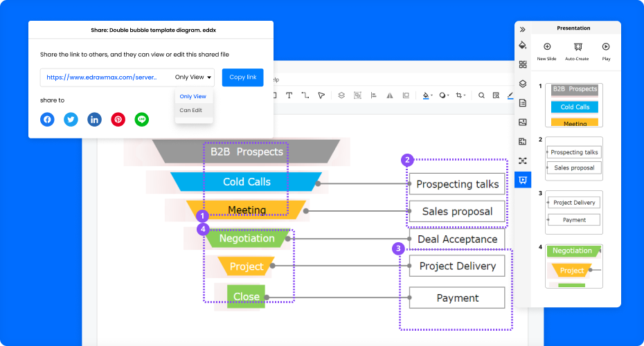Play the presentation
Viewport: 644px width, 346px height.
coord(606,47)
